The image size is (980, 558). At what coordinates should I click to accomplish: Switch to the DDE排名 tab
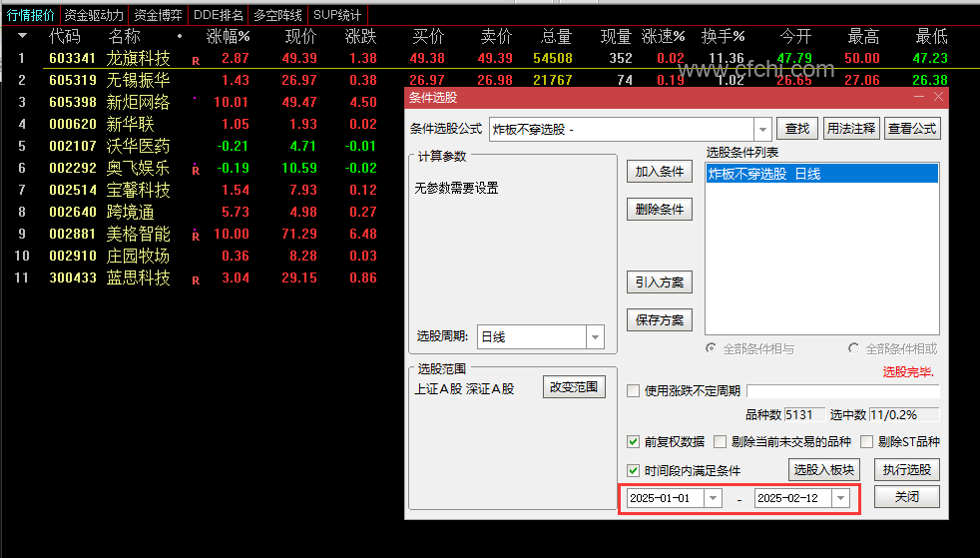219,14
